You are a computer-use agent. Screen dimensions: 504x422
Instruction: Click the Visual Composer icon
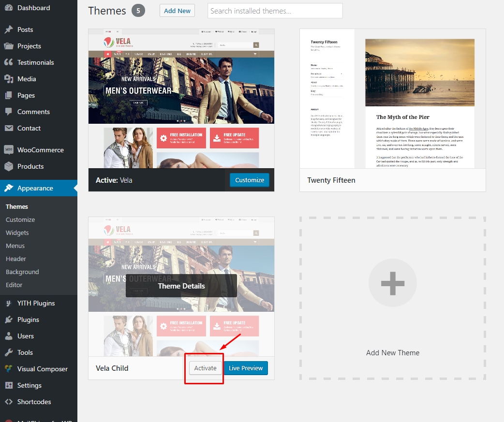pyautogui.click(x=9, y=369)
